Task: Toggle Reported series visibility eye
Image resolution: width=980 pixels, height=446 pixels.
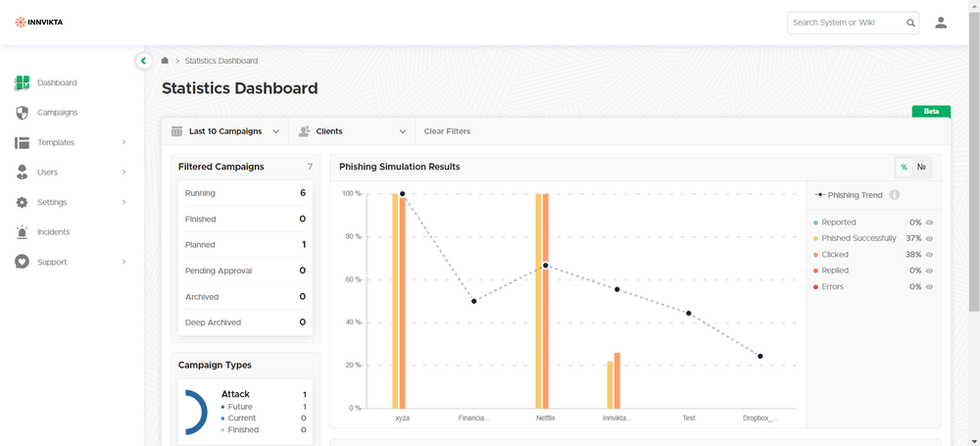Action: pos(929,223)
